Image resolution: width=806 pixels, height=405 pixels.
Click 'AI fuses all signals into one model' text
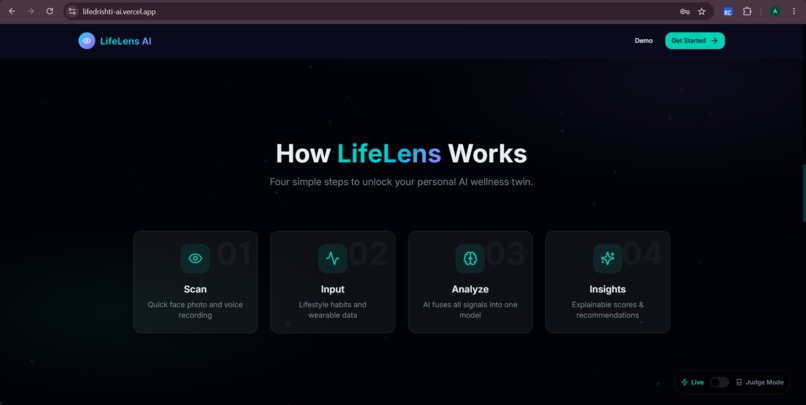point(470,310)
